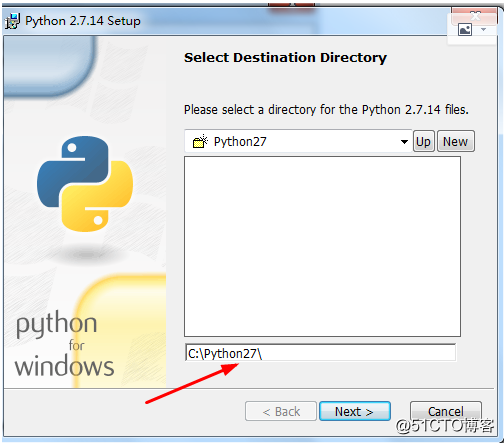Open the small arrow beside image icon
The image size is (504, 444).
(483, 30)
